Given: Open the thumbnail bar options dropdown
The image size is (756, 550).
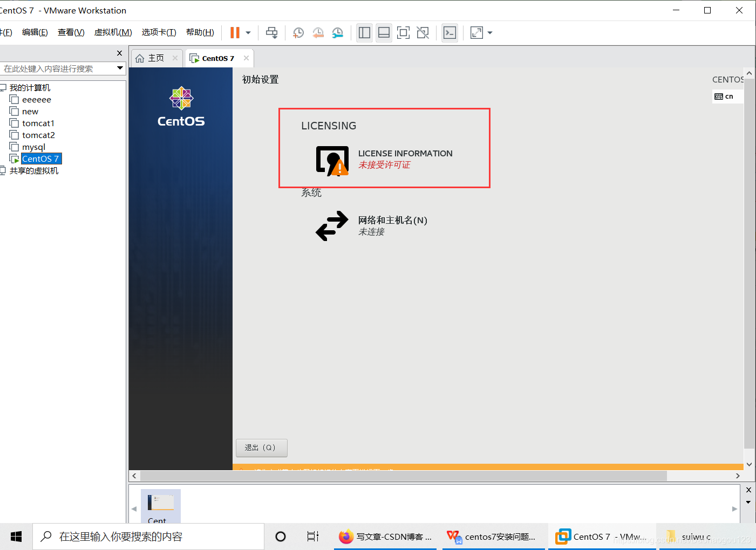Looking at the screenshot, I should click(748, 502).
